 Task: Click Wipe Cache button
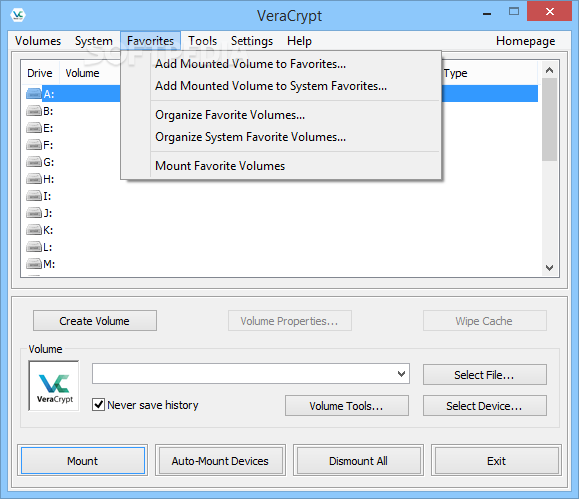(x=484, y=321)
